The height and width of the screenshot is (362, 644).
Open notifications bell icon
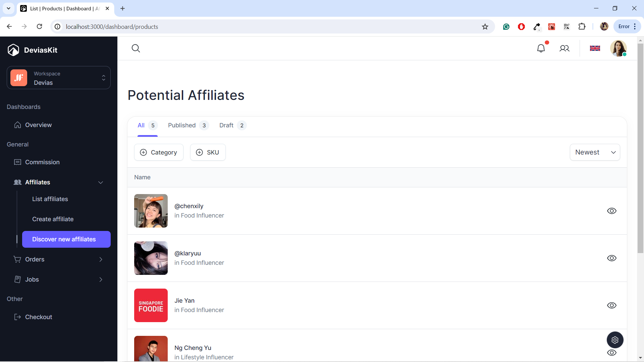tap(541, 48)
